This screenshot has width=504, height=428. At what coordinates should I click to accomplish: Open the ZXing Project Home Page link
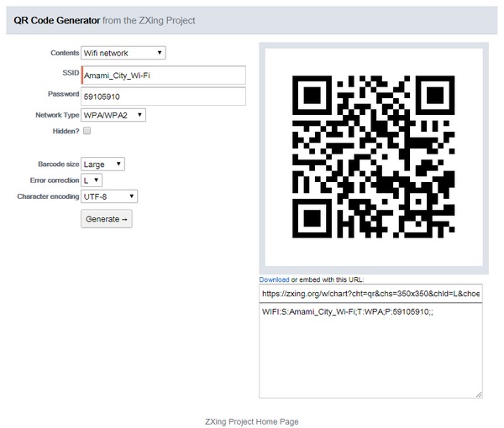click(x=252, y=421)
